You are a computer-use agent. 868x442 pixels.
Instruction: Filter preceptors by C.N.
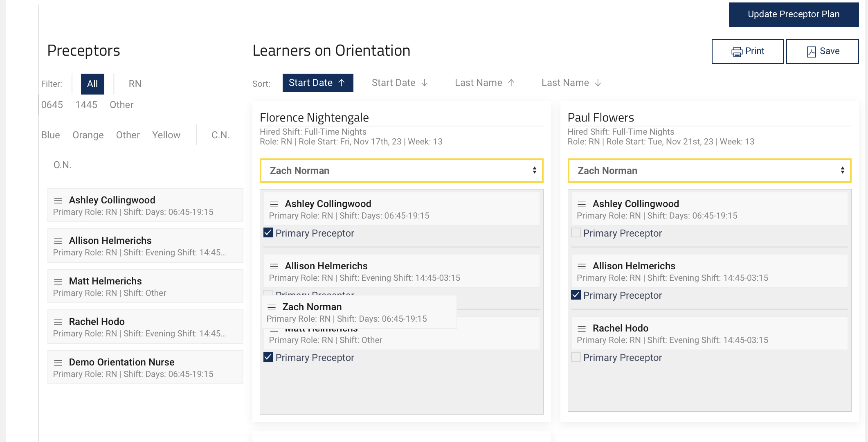click(x=220, y=135)
